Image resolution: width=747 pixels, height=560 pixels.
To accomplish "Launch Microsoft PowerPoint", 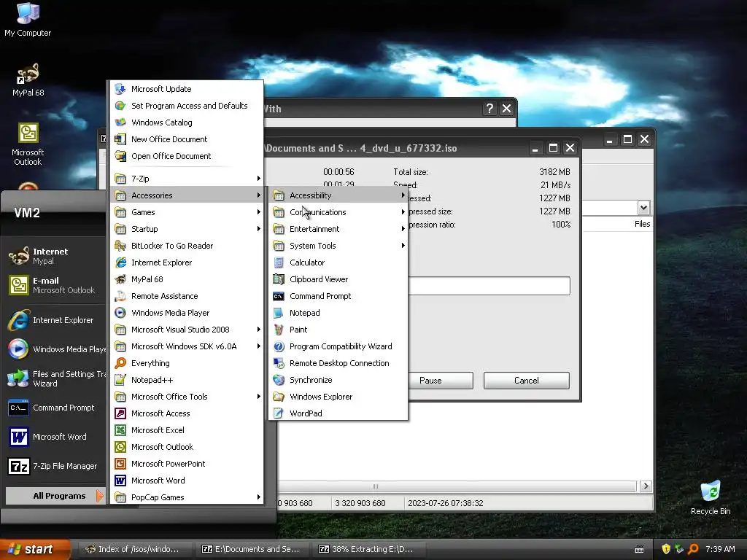I will [x=187, y=463].
